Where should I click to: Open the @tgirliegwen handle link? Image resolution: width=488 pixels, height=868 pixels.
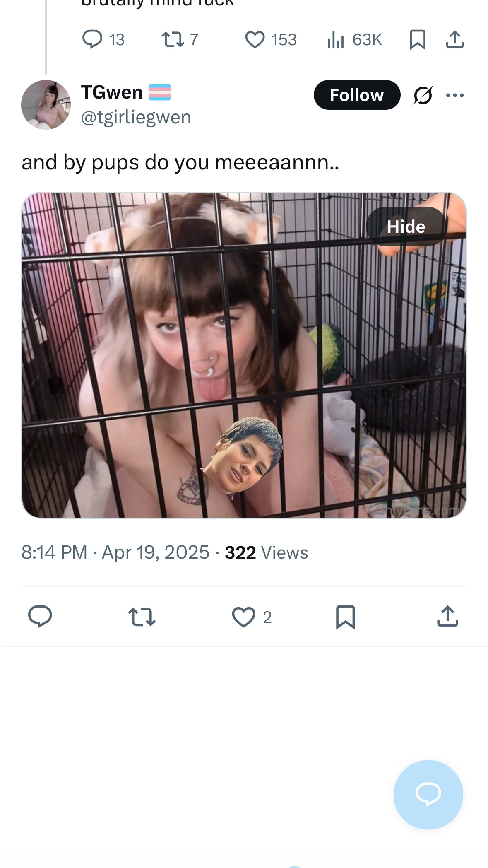136,117
